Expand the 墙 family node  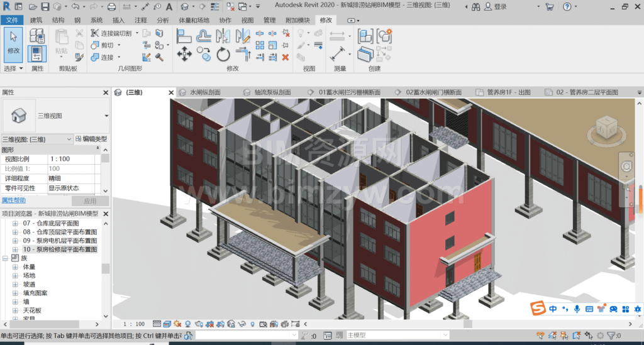coord(15,302)
